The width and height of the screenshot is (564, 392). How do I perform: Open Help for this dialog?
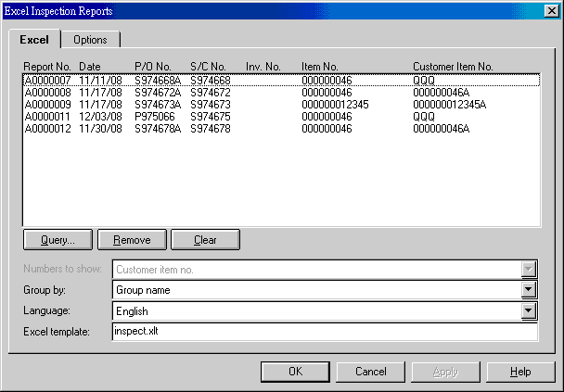[x=520, y=372]
